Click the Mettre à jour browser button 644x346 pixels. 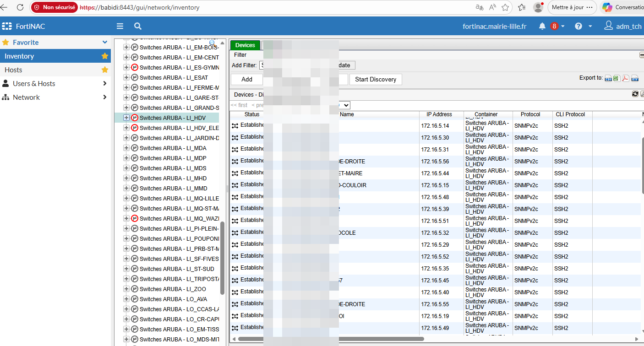572,7
